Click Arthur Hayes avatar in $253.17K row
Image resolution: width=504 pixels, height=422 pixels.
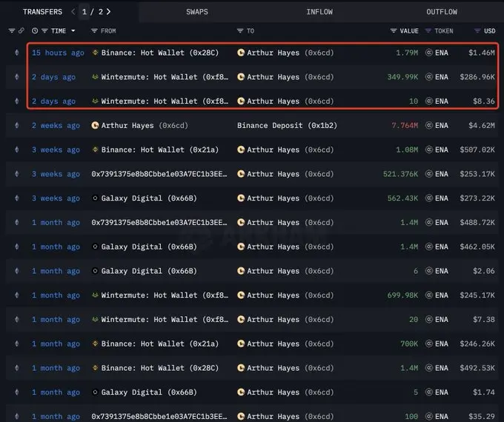click(241, 174)
